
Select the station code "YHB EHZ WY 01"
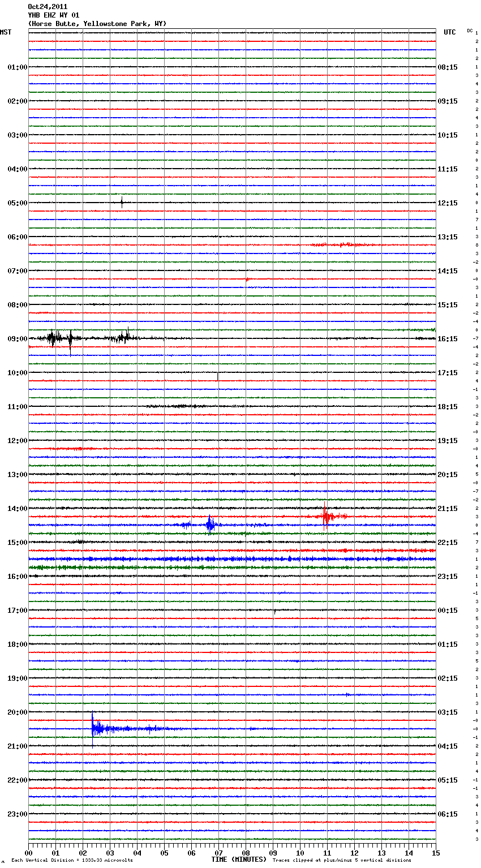coord(54,15)
